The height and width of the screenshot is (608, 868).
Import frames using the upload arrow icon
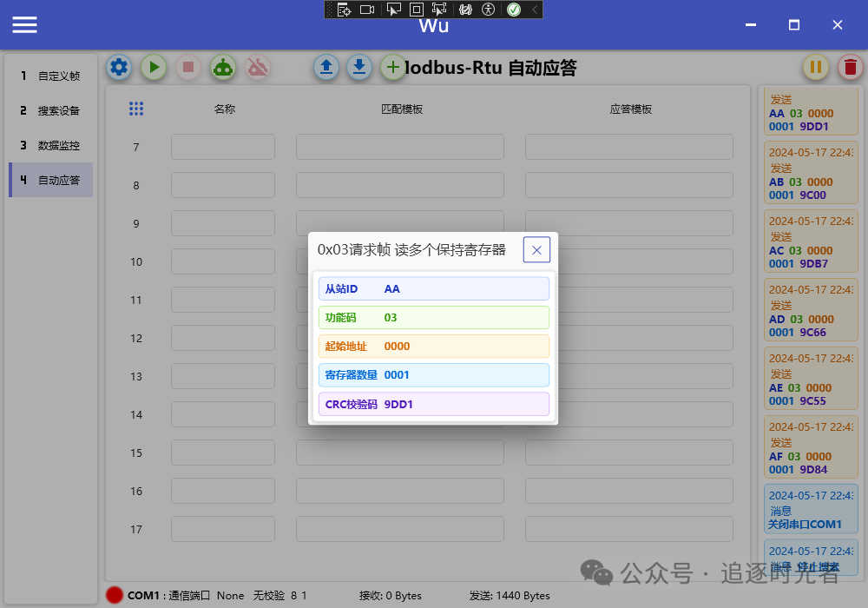click(326, 67)
